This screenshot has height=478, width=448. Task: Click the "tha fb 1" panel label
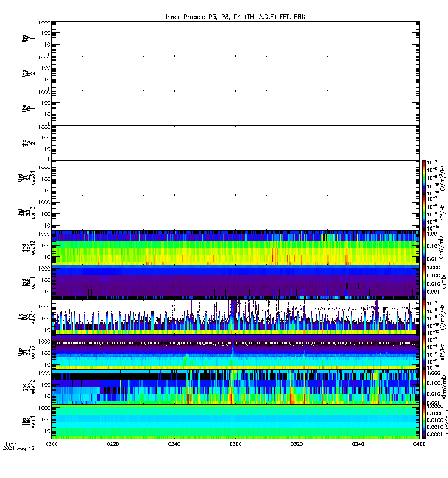pyautogui.click(x=29, y=108)
